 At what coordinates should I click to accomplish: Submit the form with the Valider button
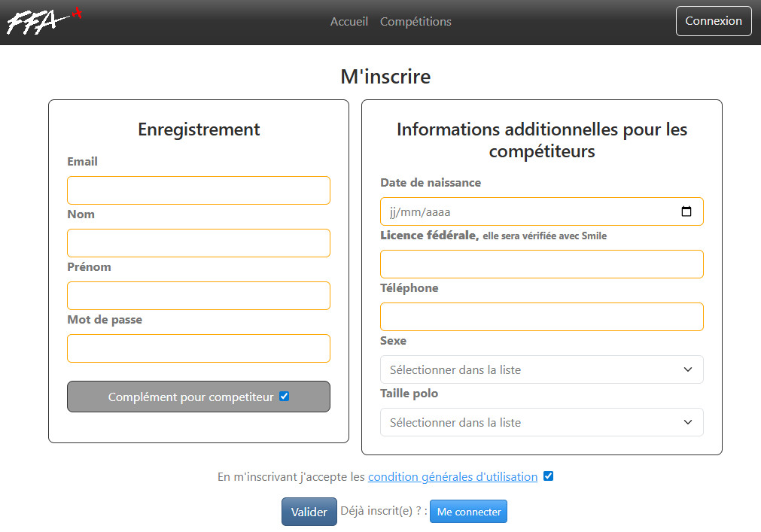point(309,512)
